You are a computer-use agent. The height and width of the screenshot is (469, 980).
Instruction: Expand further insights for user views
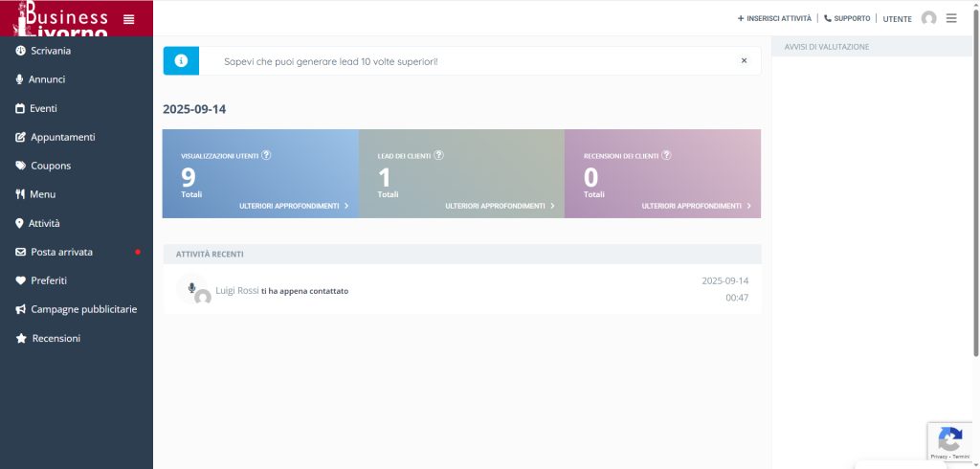tap(293, 206)
